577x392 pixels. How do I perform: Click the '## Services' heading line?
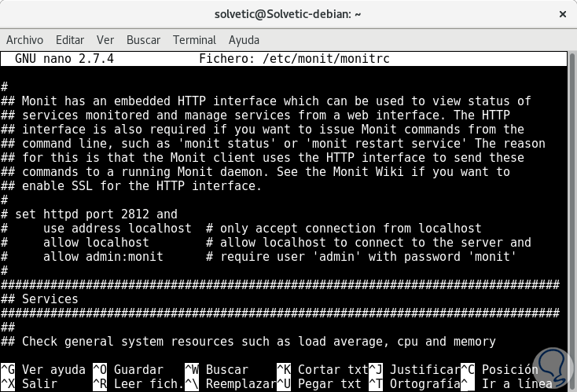[39, 299]
